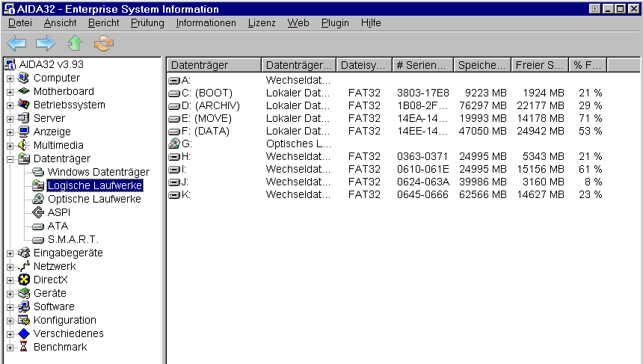Click the Windows Datenträger disk icon
This screenshot has height=364, width=643.
[38, 172]
